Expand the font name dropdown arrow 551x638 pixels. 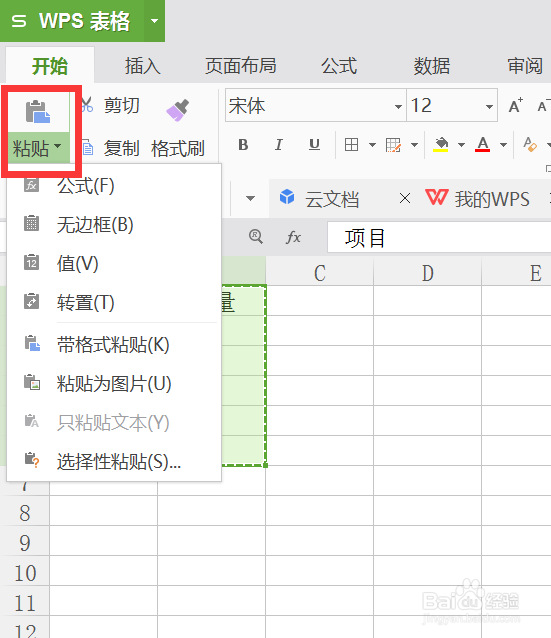[398, 107]
